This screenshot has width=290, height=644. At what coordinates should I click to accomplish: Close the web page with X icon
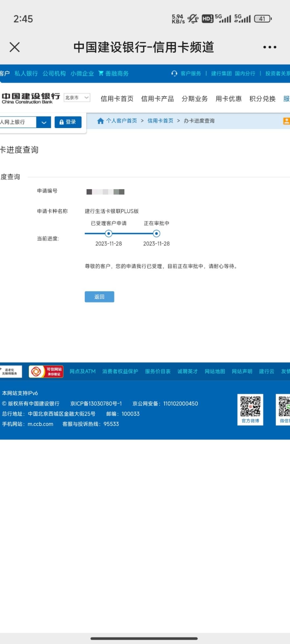15,47
